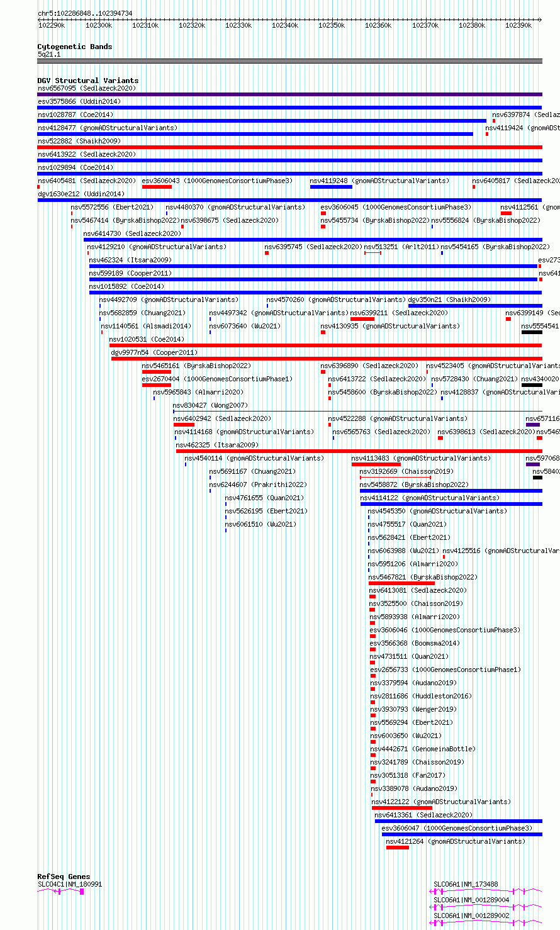Click variant label nsv830427 (Wong2007)
Viewport: 560px width, 930px height.
(211, 406)
